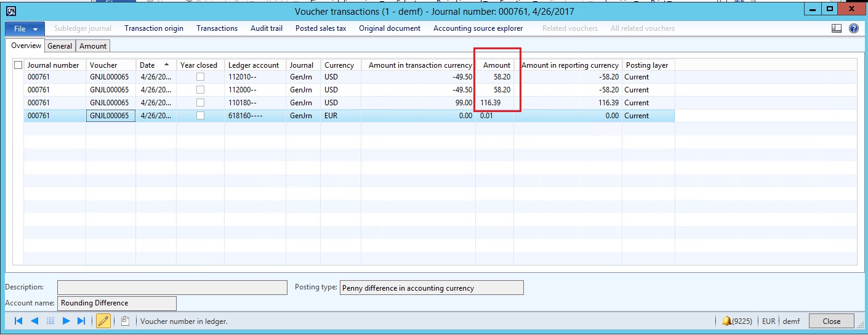This screenshot has width=868, height=335.
Task: Toggle the pencil edit mode icon
Action: point(103,321)
